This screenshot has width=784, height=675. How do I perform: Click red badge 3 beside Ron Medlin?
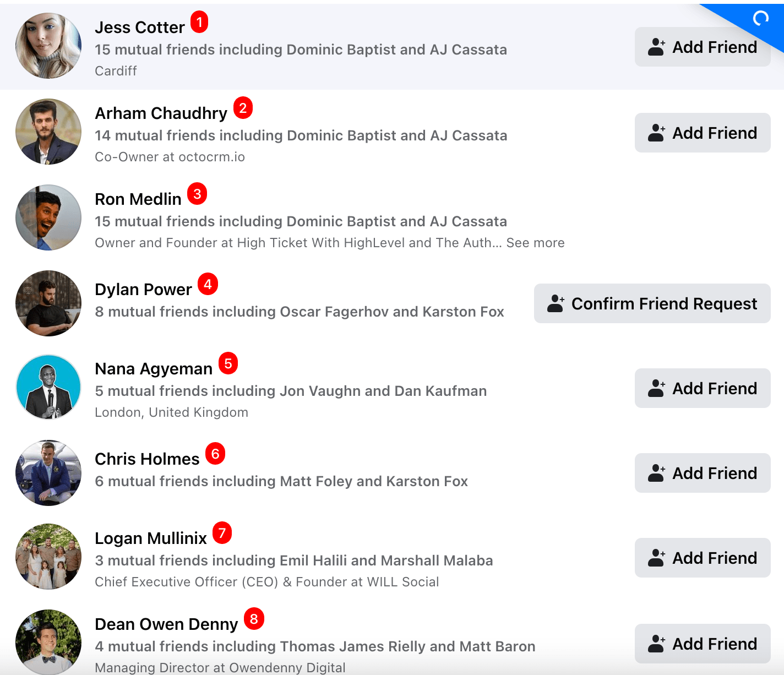197,194
